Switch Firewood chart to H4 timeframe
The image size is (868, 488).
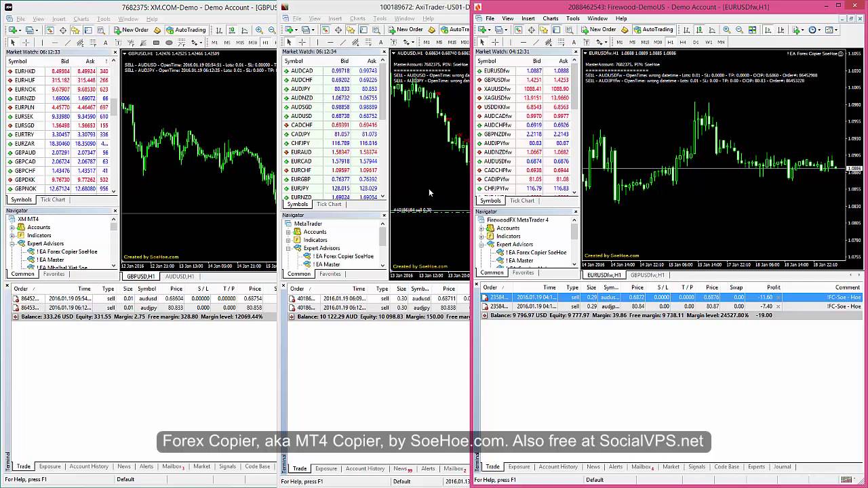[x=683, y=42]
